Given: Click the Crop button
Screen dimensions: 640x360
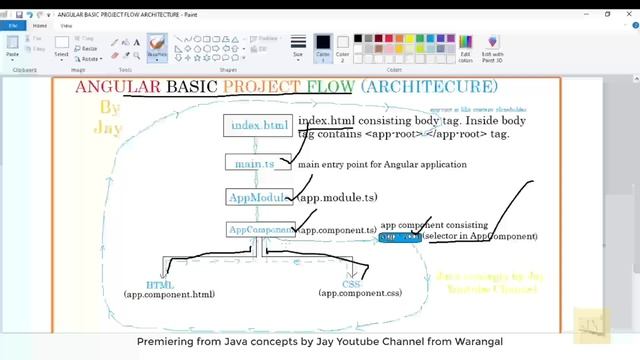Looking at the screenshot, I should (84, 38).
